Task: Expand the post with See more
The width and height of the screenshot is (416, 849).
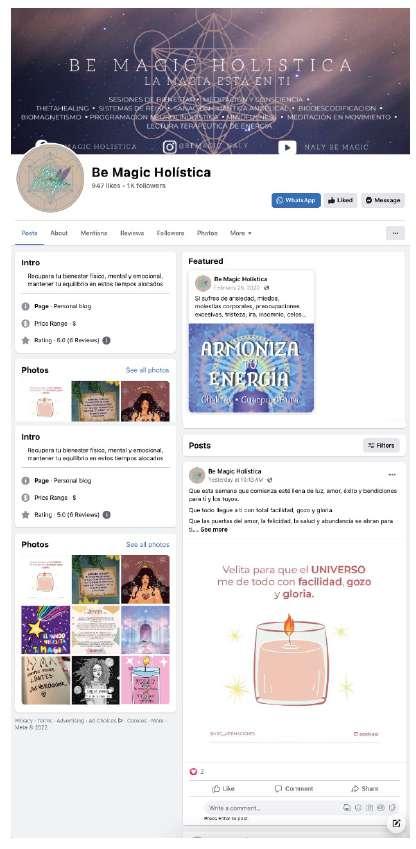Action: pyautogui.click(x=214, y=530)
